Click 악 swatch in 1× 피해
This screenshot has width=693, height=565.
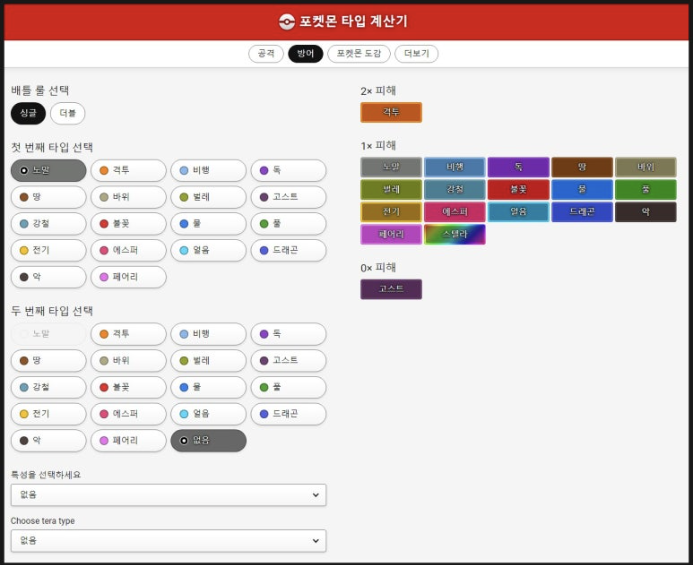pos(646,212)
